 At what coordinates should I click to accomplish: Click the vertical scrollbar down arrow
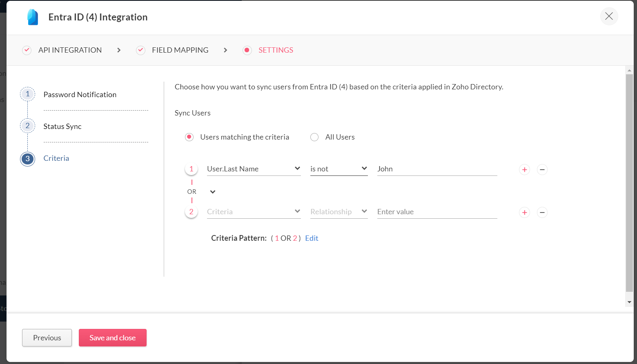pyautogui.click(x=629, y=302)
